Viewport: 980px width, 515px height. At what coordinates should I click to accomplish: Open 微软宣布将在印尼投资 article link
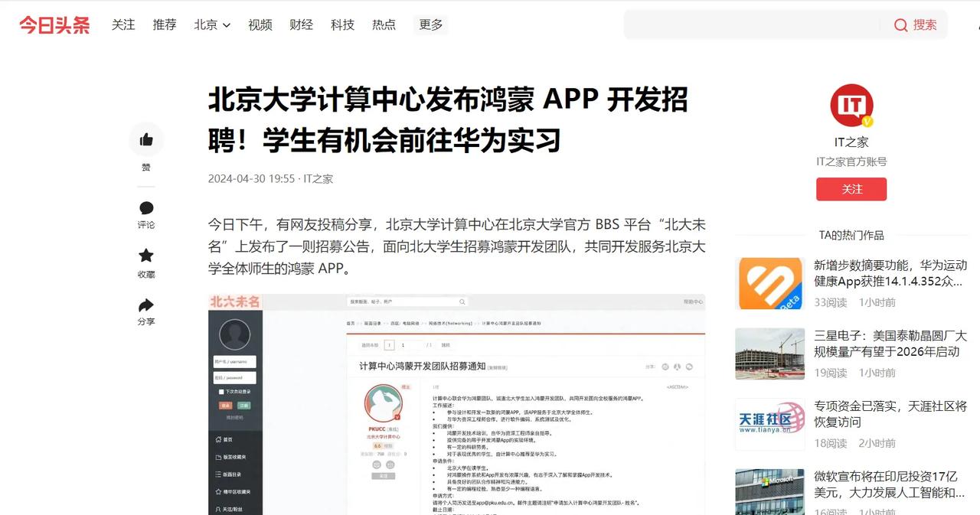[x=890, y=484]
